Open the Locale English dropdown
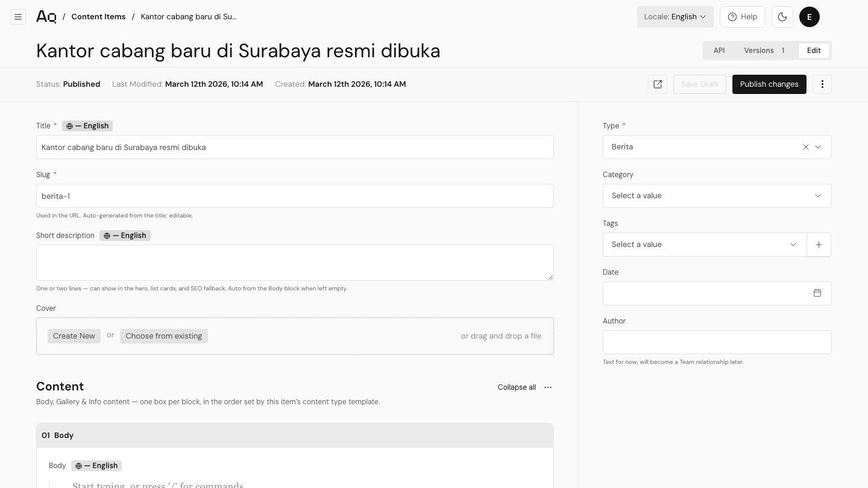The image size is (868, 488). (x=675, y=17)
